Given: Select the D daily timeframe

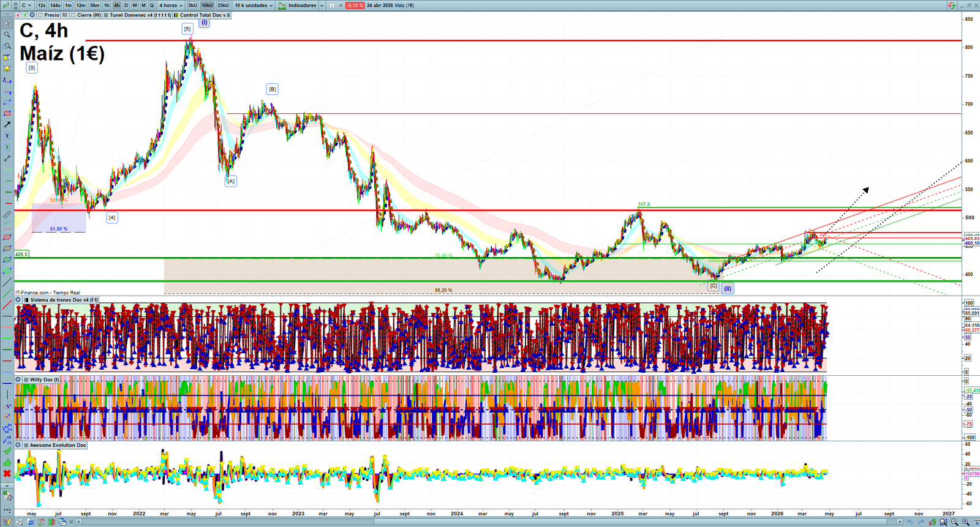Looking at the screenshot, I should coord(126,6).
